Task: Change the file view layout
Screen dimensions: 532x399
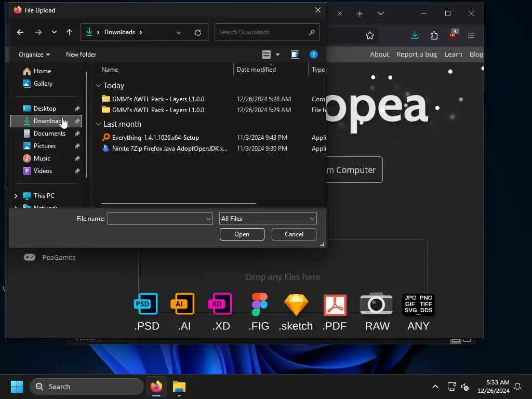Action: [267, 55]
